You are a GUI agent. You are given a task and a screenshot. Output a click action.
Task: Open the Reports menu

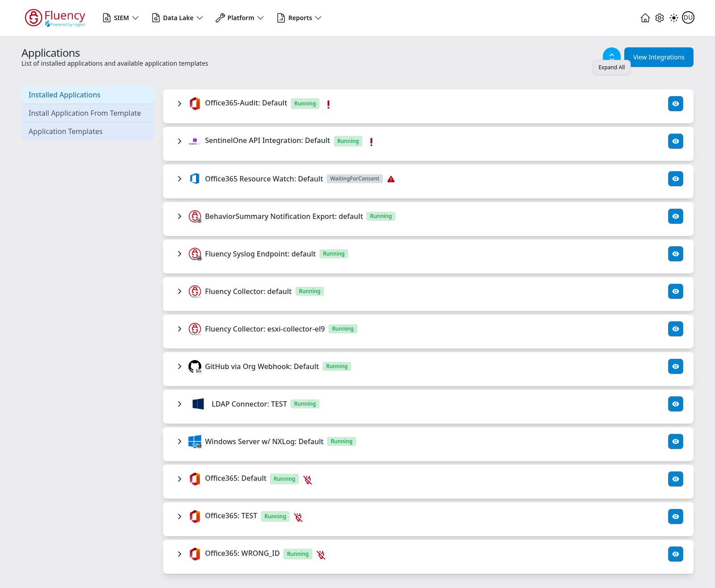[299, 18]
